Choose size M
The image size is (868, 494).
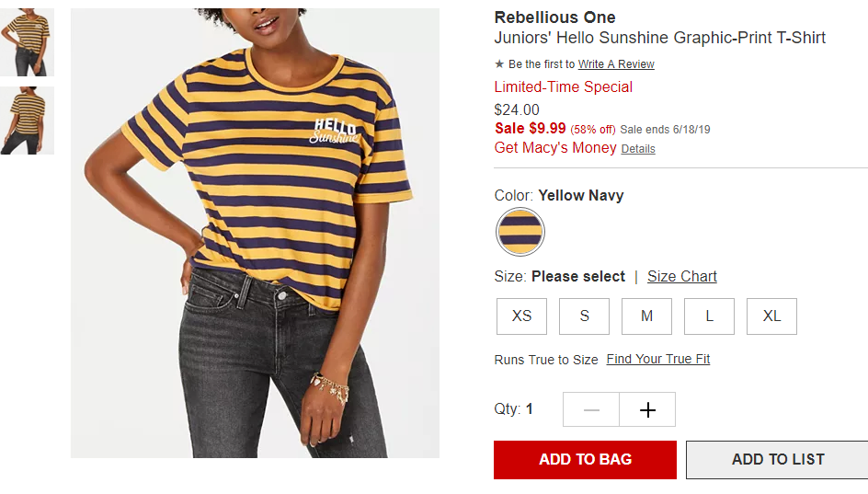coord(646,316)
